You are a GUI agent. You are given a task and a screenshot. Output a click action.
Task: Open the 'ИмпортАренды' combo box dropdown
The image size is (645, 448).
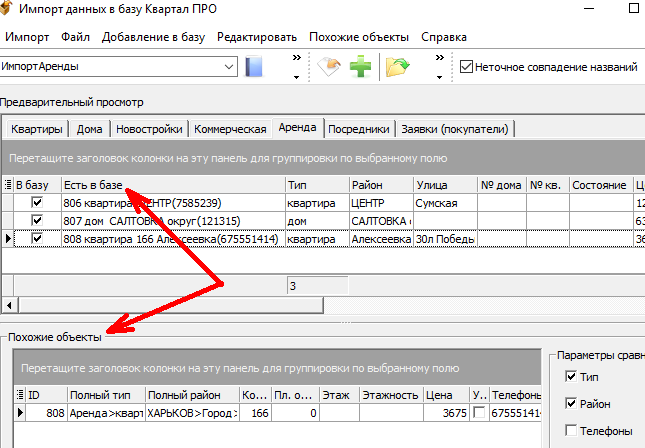click(x=229, y=68)
